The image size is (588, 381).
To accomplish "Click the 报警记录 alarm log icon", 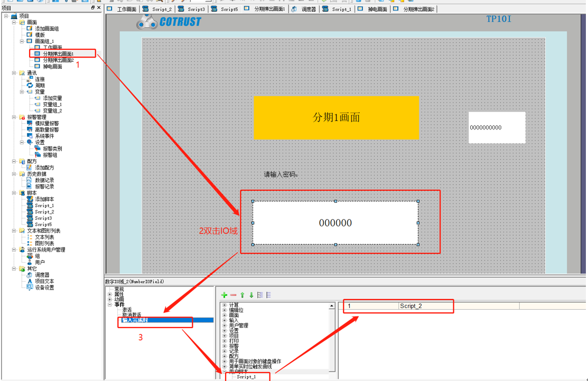I will point(30,187).
